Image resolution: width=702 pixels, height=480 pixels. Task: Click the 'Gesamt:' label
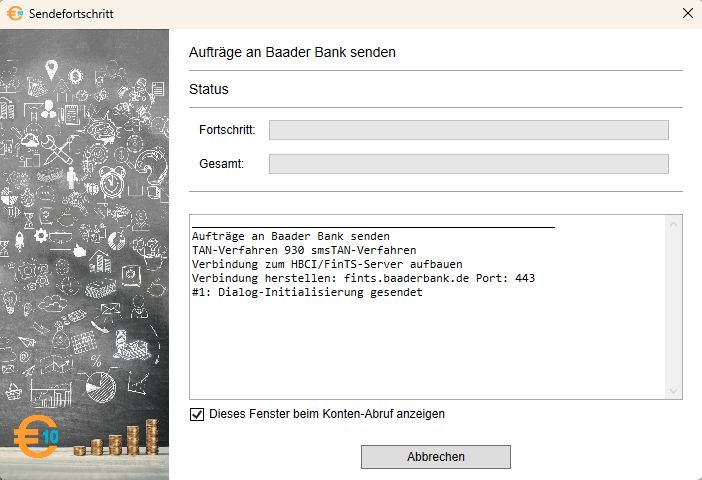pos(222,164)
